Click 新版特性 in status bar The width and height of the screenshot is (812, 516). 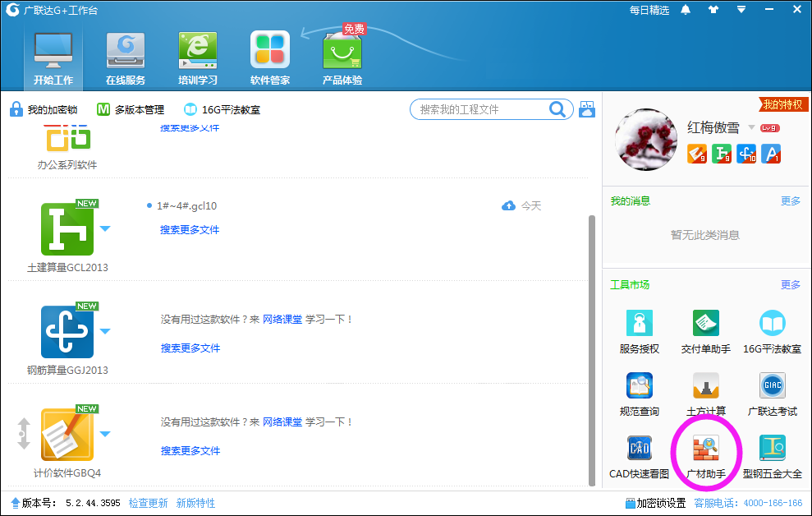[x=195, y=503]
